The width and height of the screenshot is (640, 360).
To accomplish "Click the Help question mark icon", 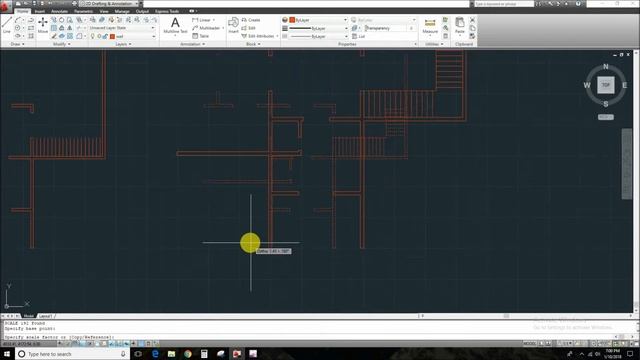I will click(x=578, y=4).
